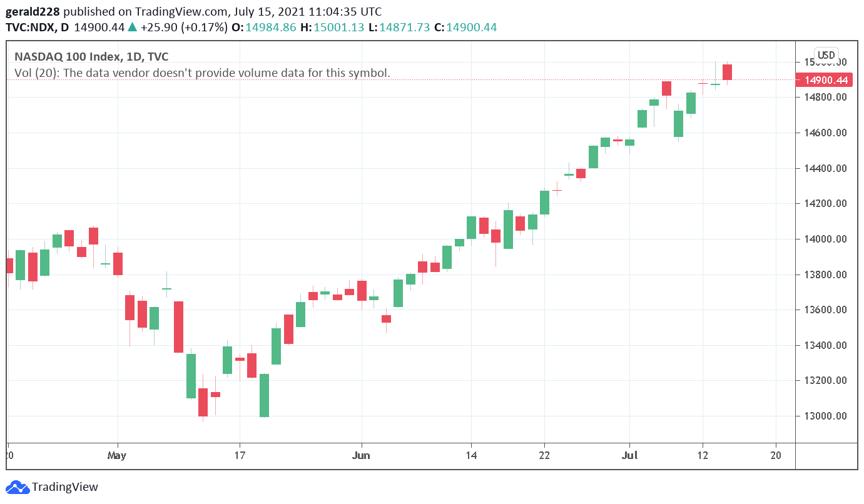Click the 13800.00 price axis label
864x504 pixels.
tap(826, 275)
